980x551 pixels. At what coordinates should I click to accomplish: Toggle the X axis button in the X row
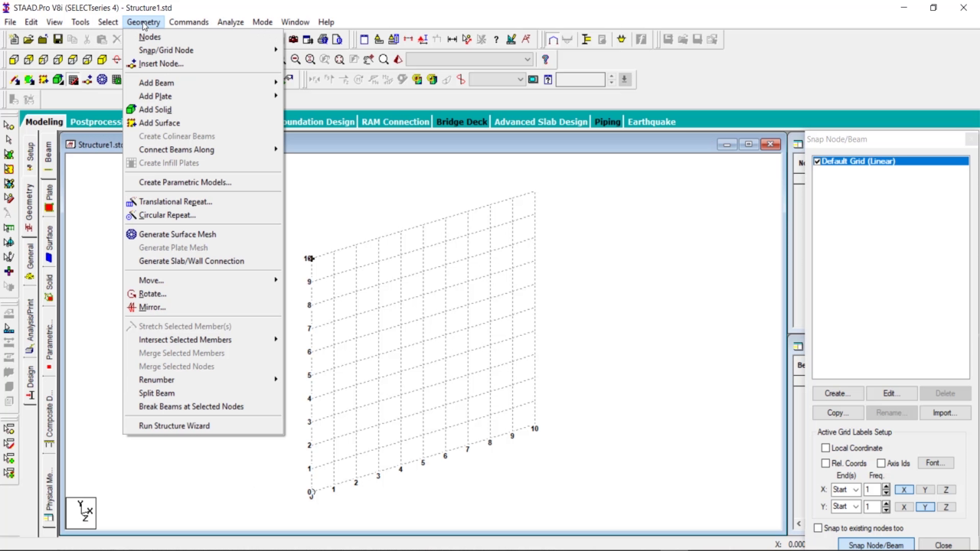903,490
